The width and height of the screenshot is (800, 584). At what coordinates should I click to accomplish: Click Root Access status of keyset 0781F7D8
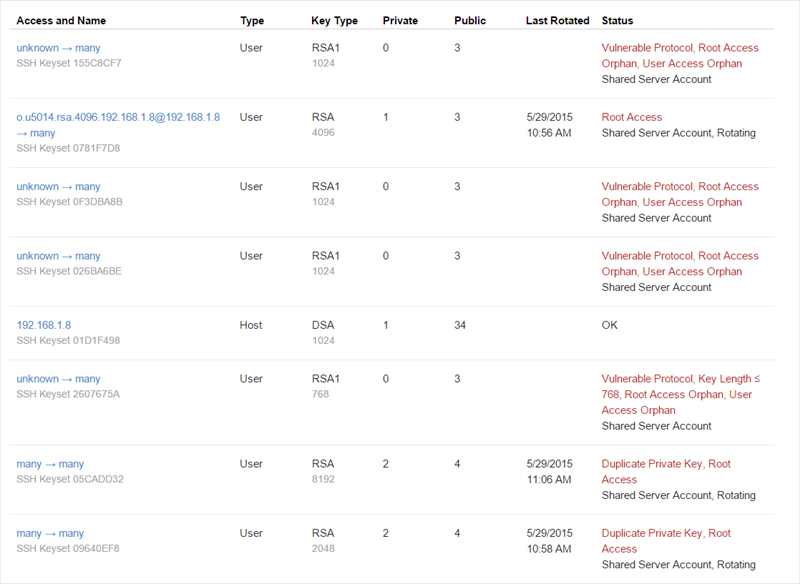(631, 117)
